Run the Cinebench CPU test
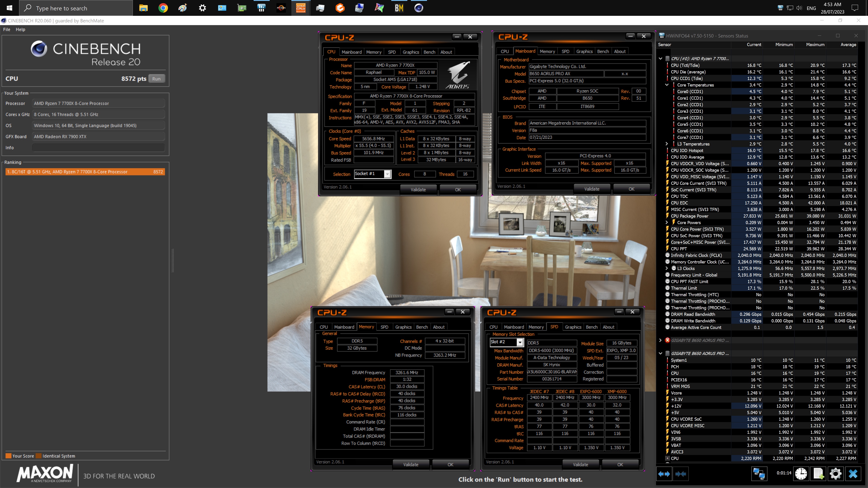Viewport: 868px width, 488px height. tap(156, 79)
